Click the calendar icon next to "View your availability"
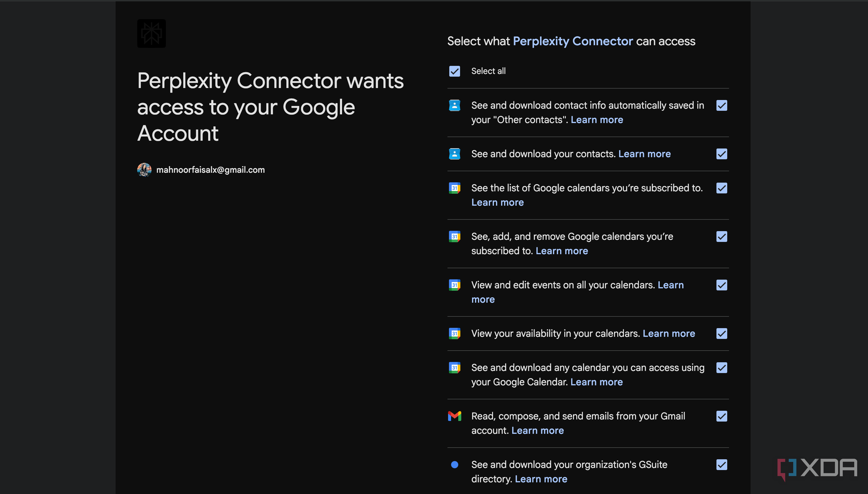The image size is (868, 494). (454, 334)
